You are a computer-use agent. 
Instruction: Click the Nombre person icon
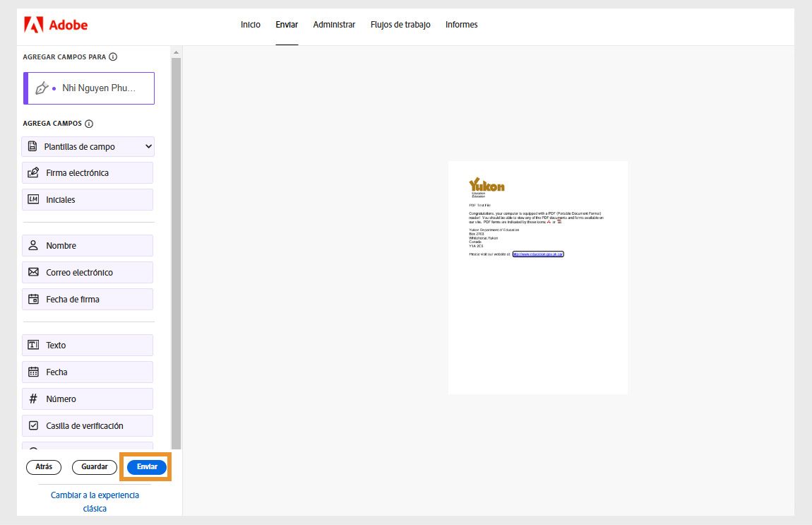33,245
